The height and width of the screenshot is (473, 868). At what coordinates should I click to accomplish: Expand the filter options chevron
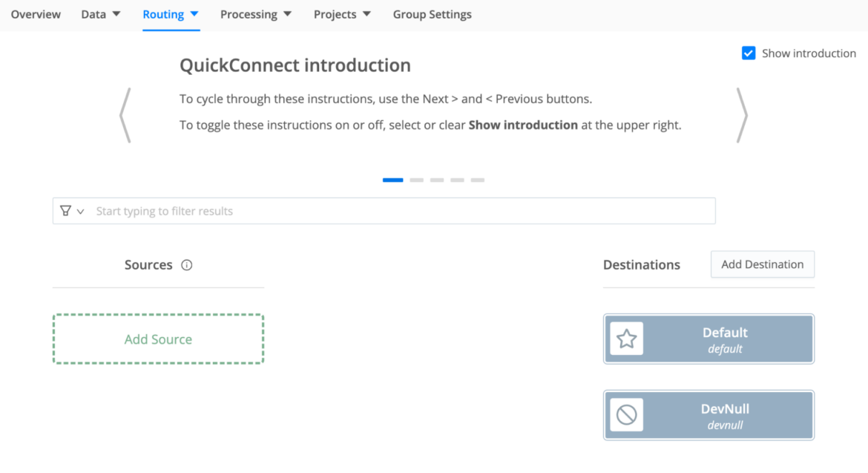tap(81, 212)
